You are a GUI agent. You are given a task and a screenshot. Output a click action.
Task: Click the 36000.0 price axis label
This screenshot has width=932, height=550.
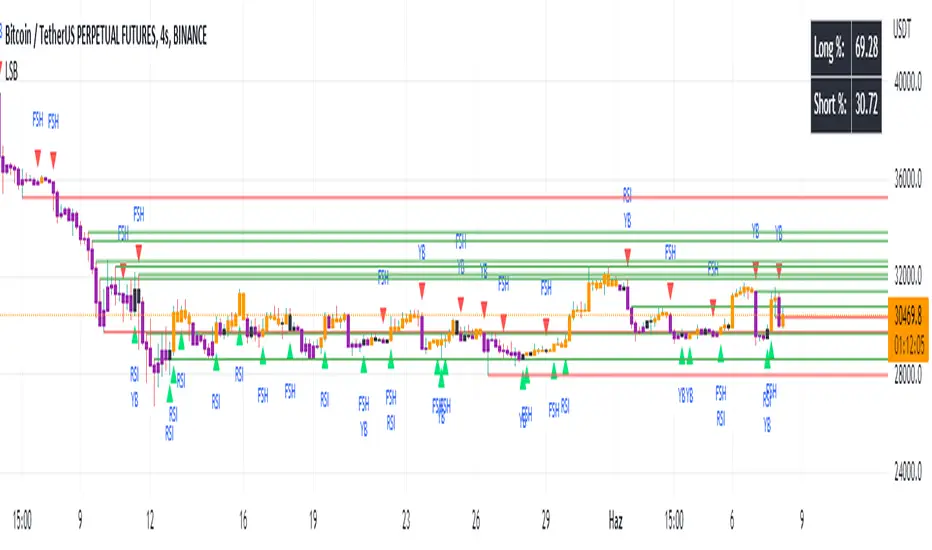pyautogui.click(x=908, y=180)
